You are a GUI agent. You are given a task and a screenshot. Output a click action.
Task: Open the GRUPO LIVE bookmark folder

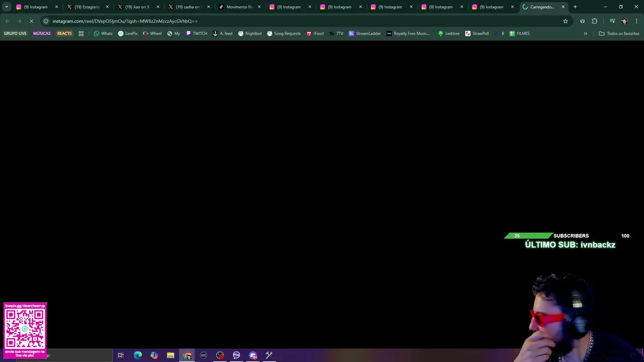coord(15,33)
